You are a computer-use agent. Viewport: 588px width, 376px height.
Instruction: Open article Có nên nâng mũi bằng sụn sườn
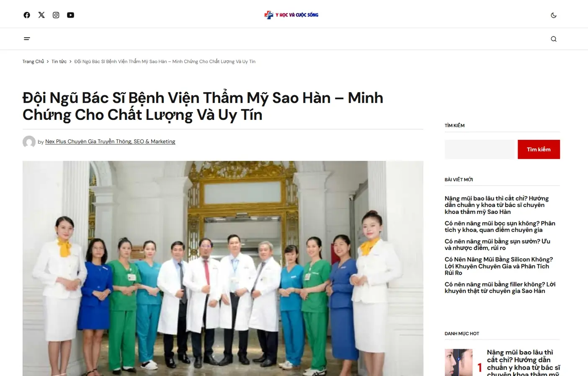tap(498, 245)
